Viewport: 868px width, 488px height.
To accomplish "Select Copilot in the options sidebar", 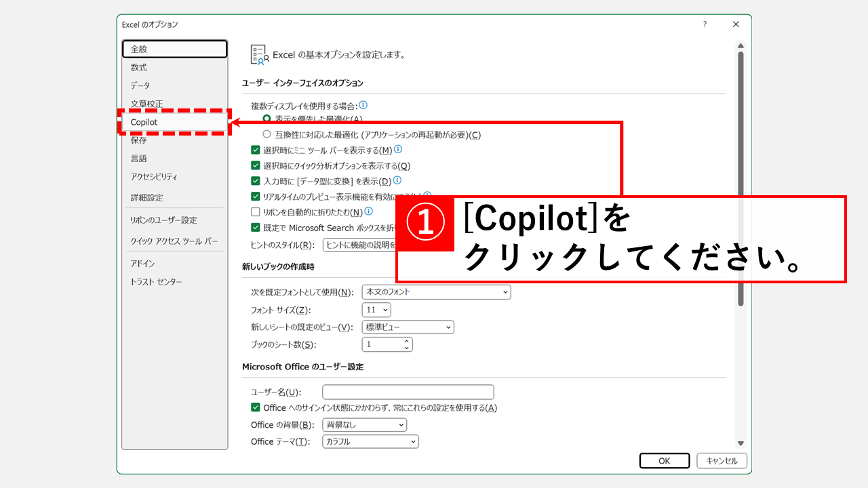I will [174, 122].
